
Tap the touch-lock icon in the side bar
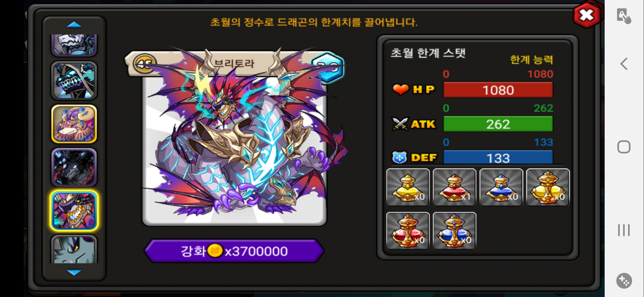click(624, 16)
